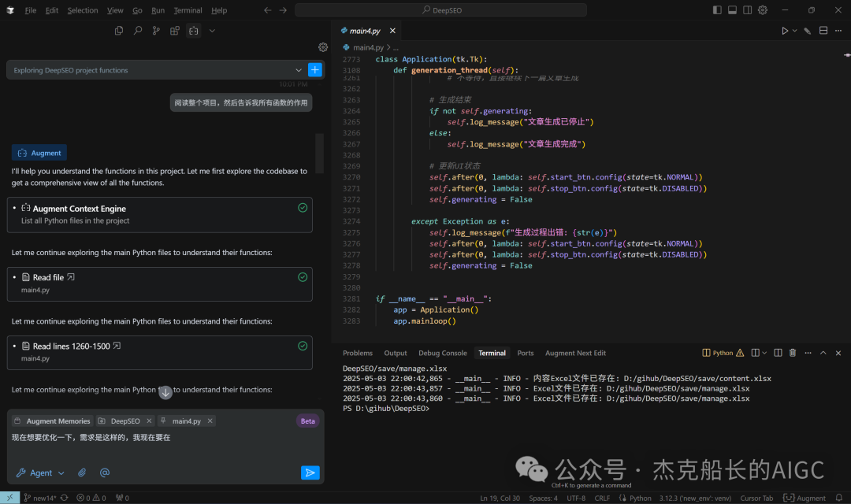Open file link icon beside Read lines 1260-1500

[117, 346]
